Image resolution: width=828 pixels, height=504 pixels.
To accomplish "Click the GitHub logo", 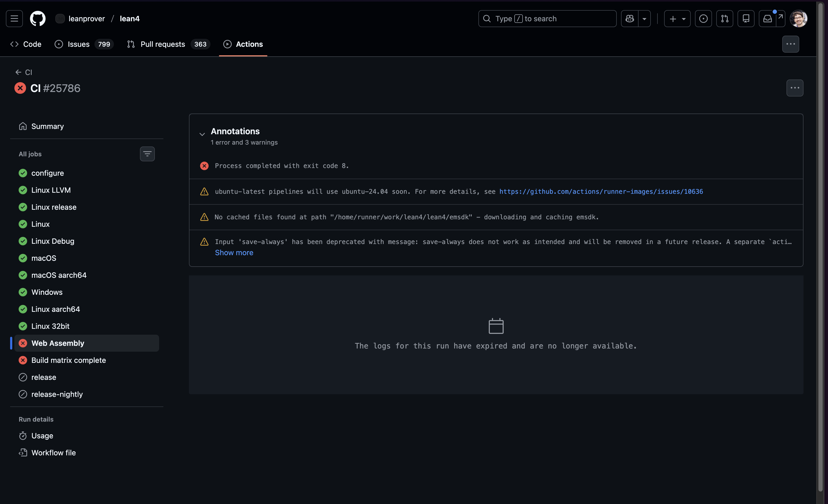I will pos(38,18).
